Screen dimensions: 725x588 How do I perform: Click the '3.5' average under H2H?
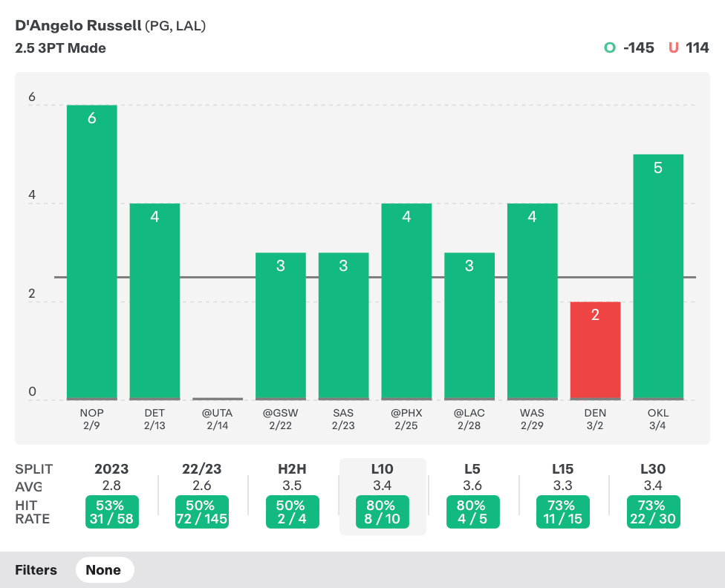[x=292, y=486]
